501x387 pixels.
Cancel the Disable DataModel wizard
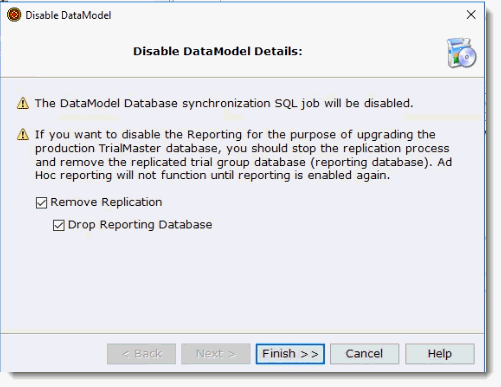coord(364,354)
